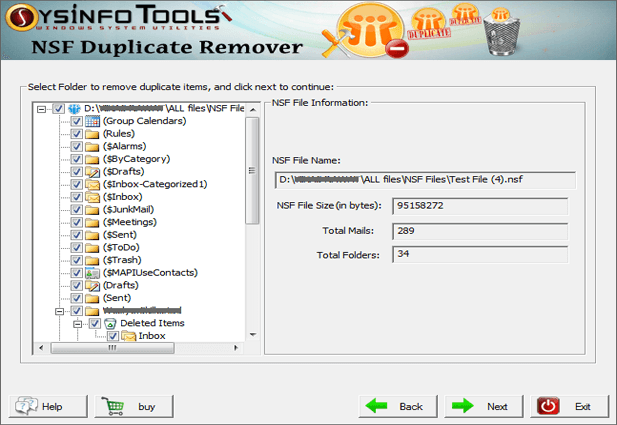617x425 pixels.
Task: Select the Deleted Items tree item
Action: [x=152, y=323]
